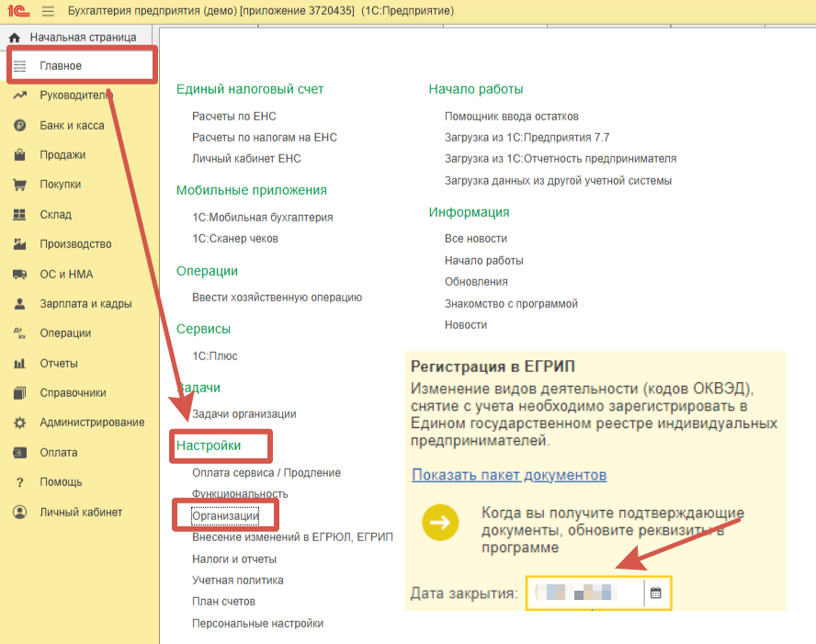Open Оплата сервиса / Продление
The height and width of the screenshot is (644, 816).
[x=266, y=473]
